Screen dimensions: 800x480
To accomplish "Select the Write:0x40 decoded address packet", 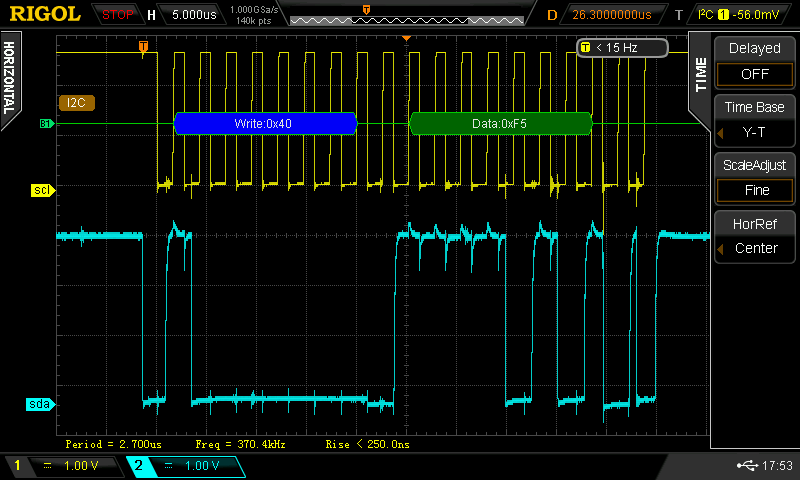I will pos(265,123).
